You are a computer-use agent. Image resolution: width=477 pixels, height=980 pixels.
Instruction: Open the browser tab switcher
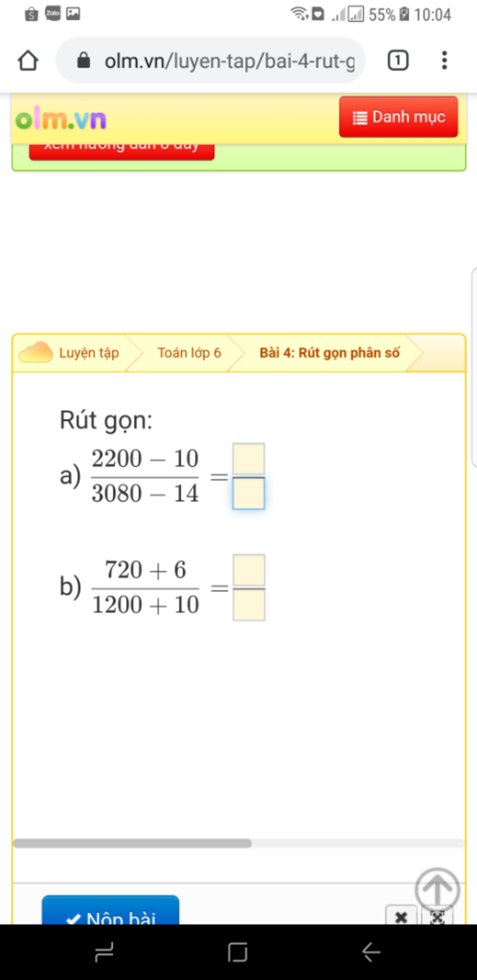click(398, 60)
